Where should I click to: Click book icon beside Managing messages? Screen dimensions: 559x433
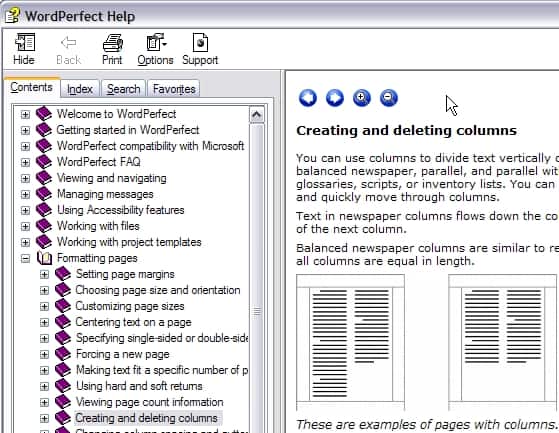coord(44,194)
